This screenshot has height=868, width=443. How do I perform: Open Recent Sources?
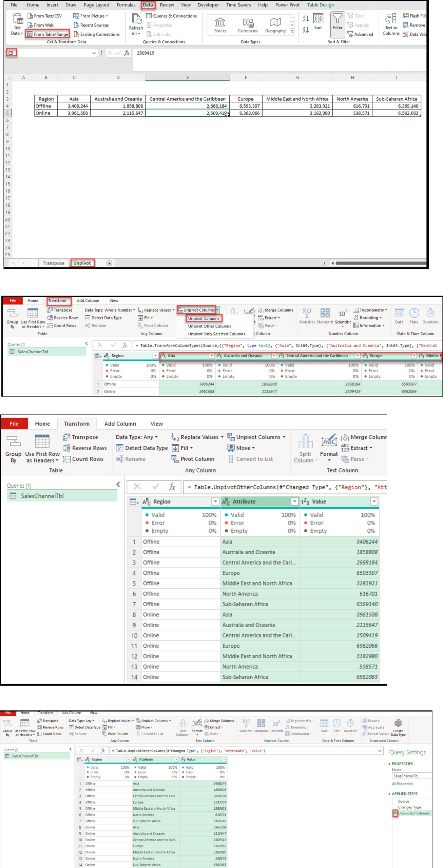(x=91, y=25)
